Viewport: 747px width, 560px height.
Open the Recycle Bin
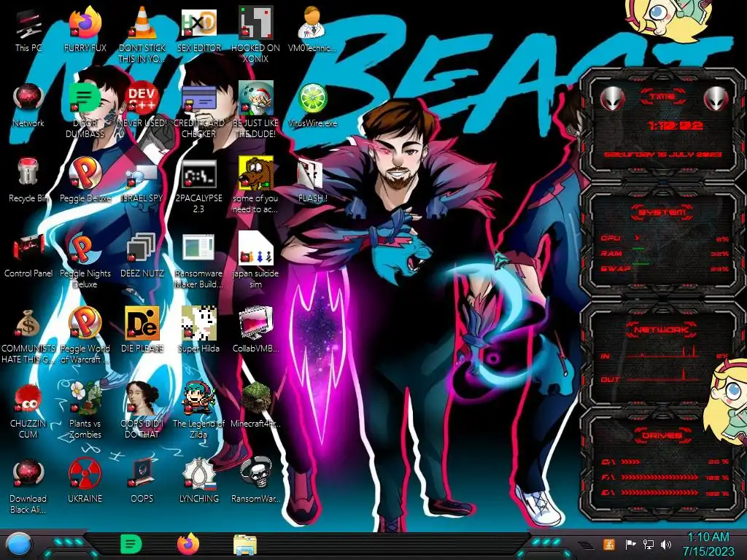[28, 180]
